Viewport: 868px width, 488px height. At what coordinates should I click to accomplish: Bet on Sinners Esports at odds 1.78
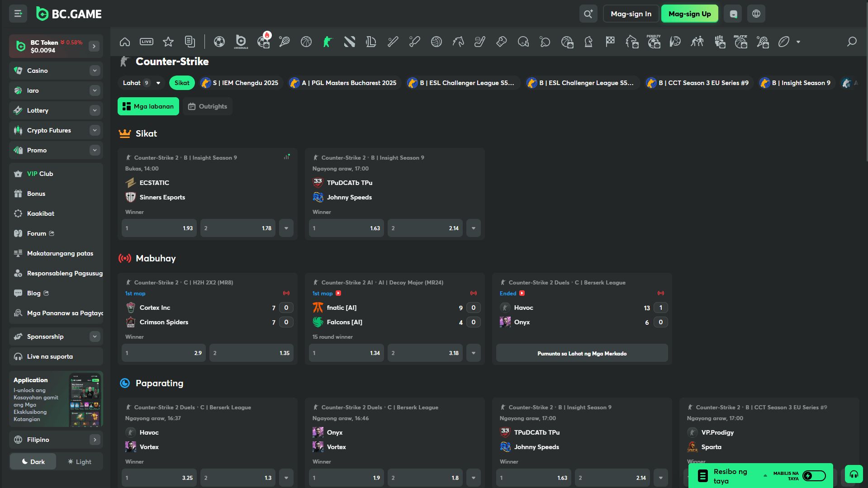pos(238,228)
